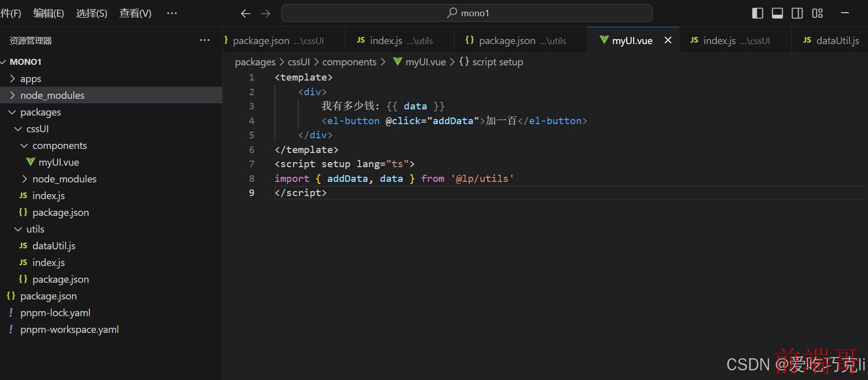868x380 pixels.
Task: Click the lang="ts" attribute
Action: pyautogui.click(x=383, y=164)
